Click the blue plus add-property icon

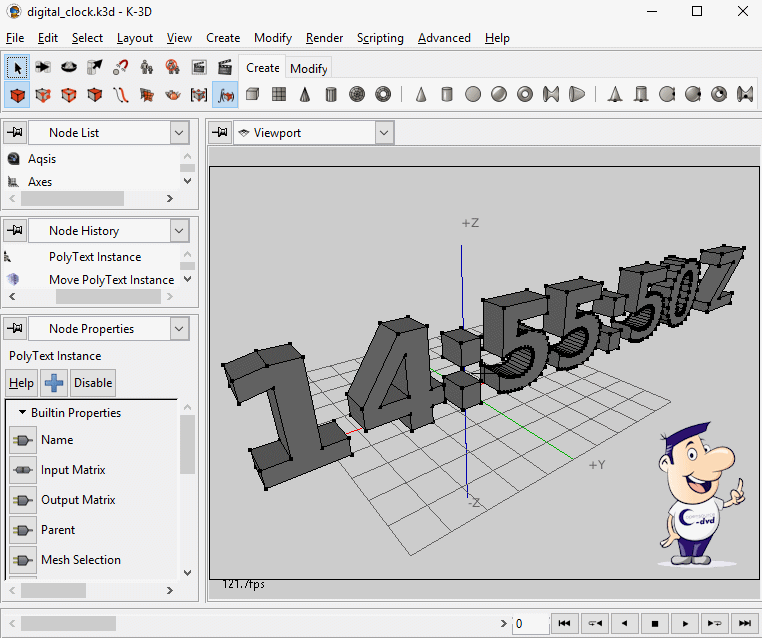tap(55, 383)
